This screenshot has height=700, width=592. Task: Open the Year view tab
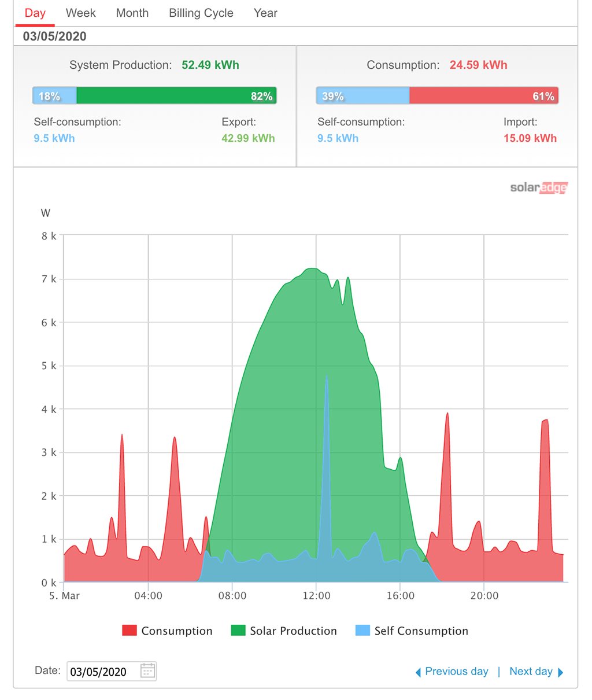[265, 13]
